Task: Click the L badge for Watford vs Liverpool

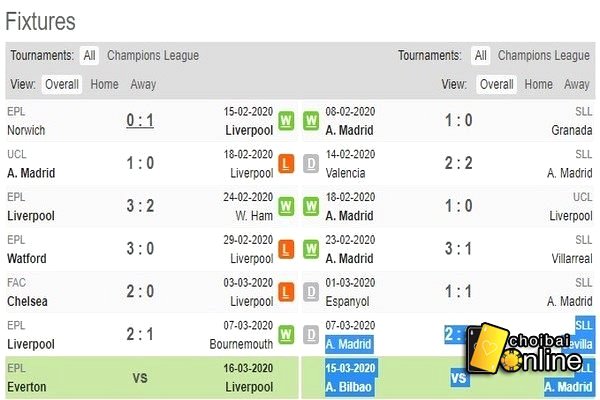Action: 286,250
